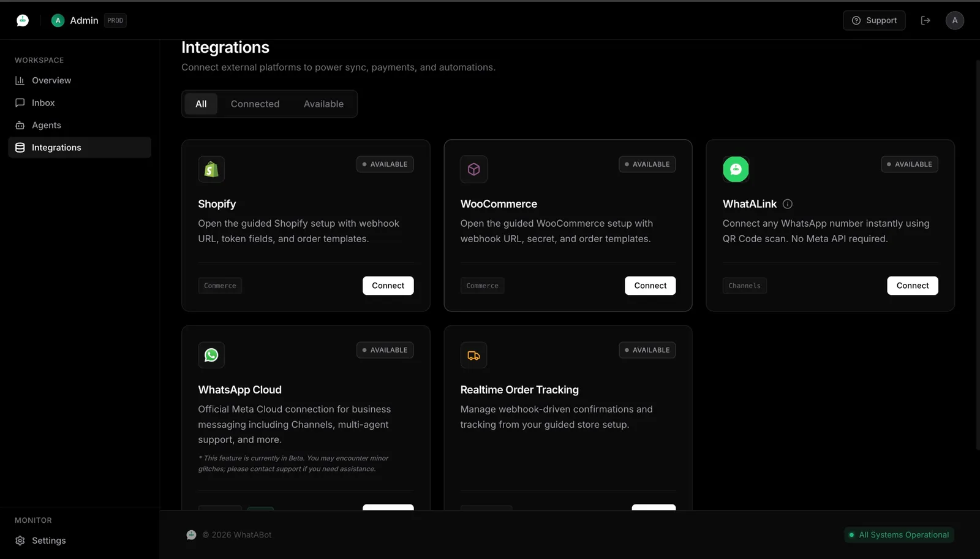980x559 pixels.
Task: Click the Shopify bag icon
Action: tap(211, 169)
